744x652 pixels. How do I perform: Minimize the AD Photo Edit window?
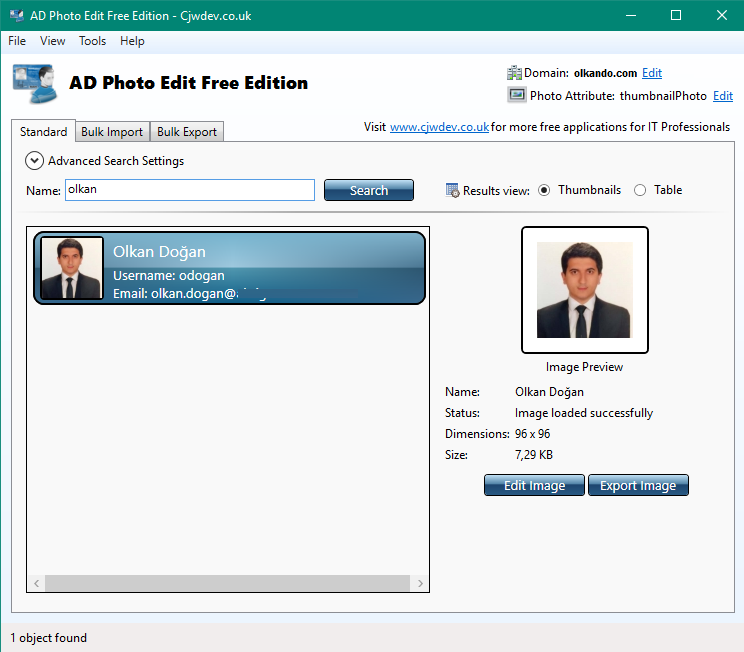(631, 15)
